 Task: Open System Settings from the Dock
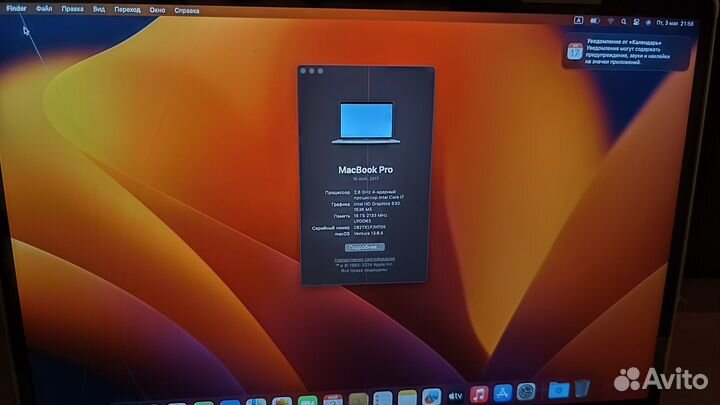pos(526,392)
